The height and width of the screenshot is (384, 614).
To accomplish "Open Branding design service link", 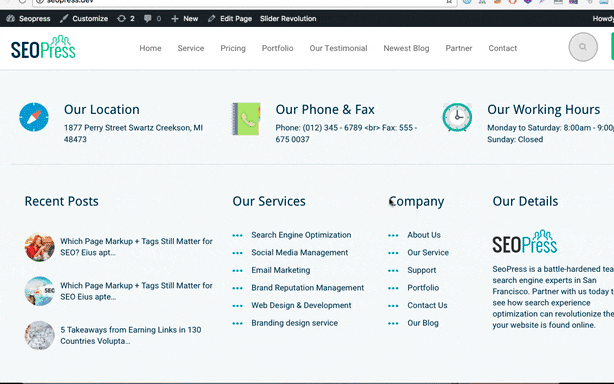I will (x=294, y=323).
